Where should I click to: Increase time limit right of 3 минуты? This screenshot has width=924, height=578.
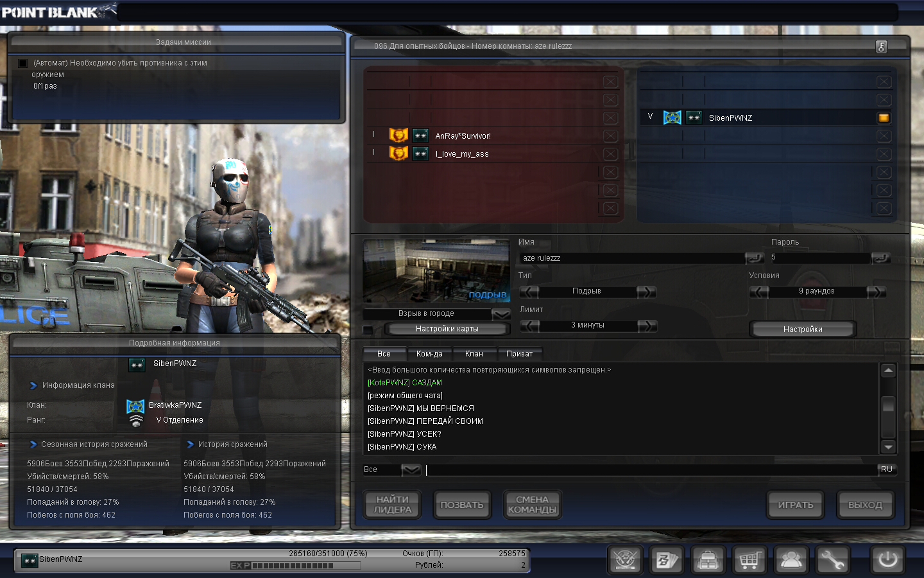pos(647,326)
